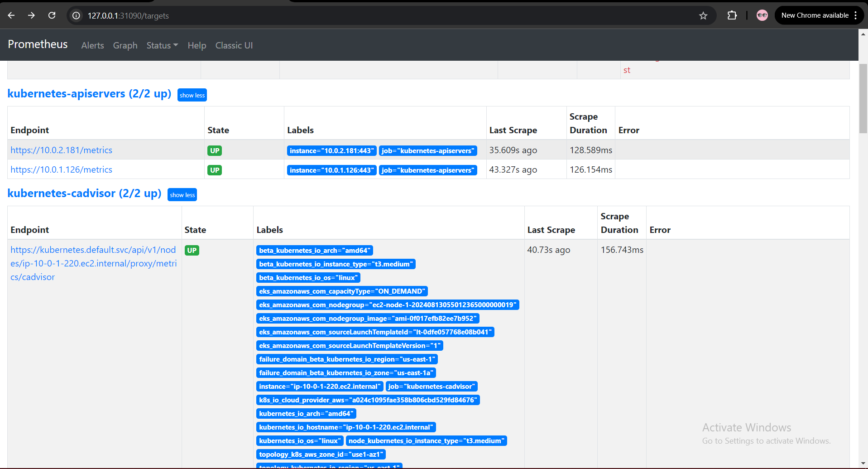Select nodegroup_image ami-0f017efb82ee7b952 label
Screen dimensions: 868x469
pyautogui.click(x=368, y=318)
